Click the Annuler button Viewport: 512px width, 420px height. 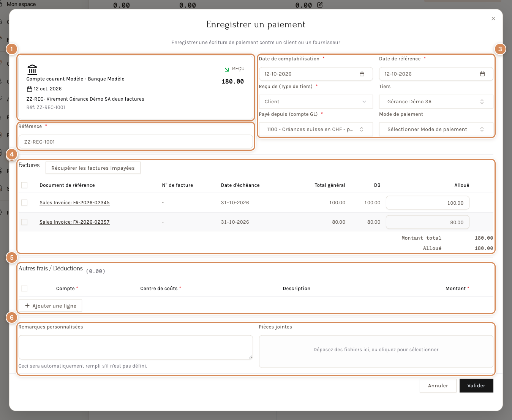[x=438, y=385]
